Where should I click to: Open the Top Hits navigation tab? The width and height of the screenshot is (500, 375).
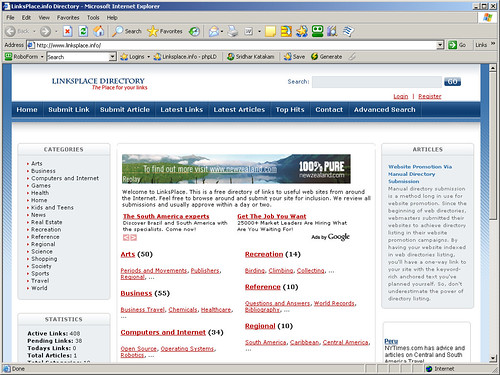290,110
